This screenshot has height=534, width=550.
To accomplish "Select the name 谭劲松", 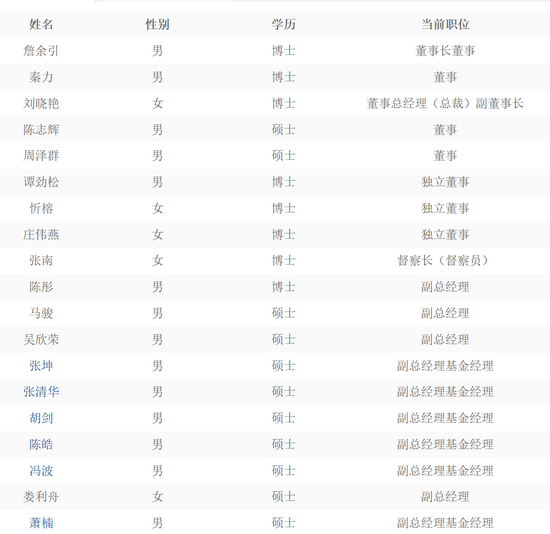I will (41, 182).
